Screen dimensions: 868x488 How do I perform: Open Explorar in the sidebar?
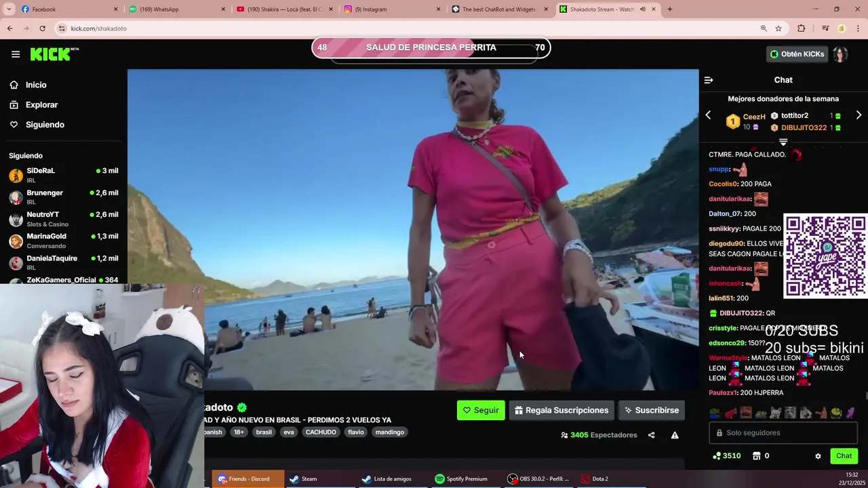pos(41,105)
